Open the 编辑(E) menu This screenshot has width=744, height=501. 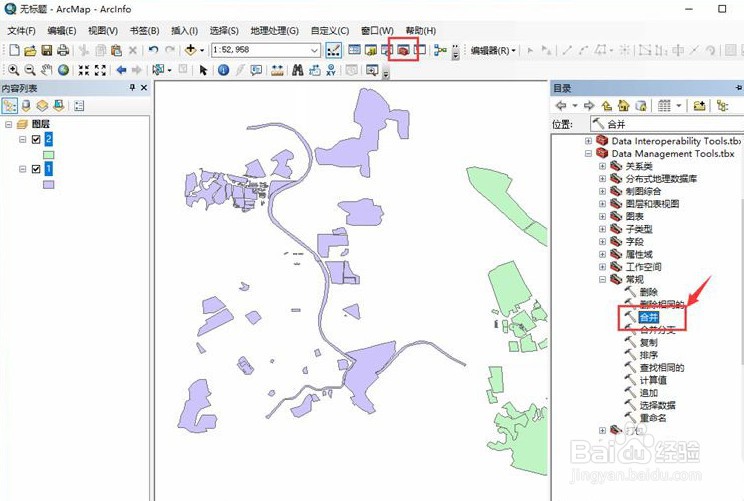tap(62, 31)
